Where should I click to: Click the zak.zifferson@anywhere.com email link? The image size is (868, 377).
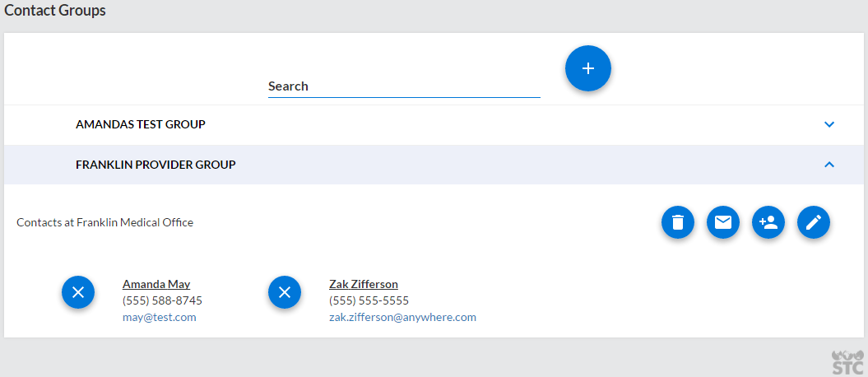click(x=402, y=317)
